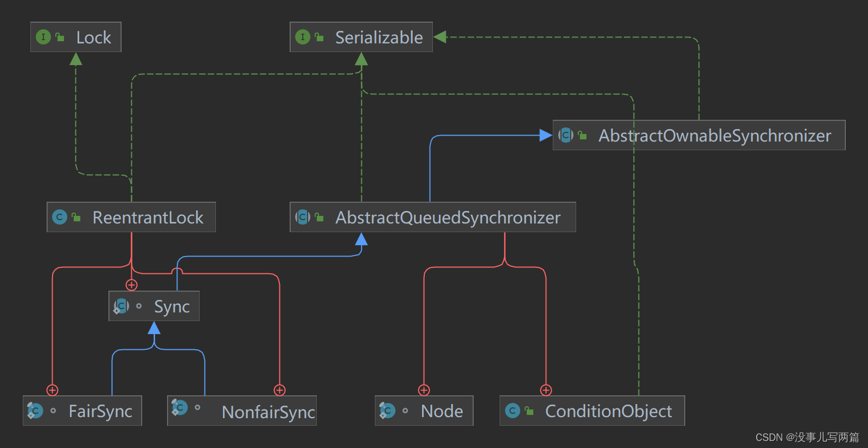The image size is (868, 448).
Task: Select the NonfairSync class node
Action: [242, 411]
